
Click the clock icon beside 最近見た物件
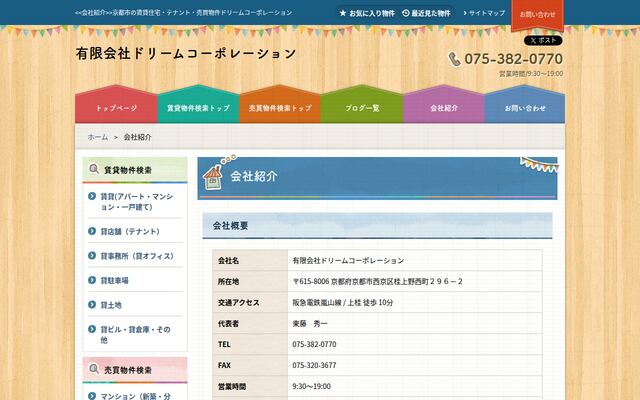(x=406, y=13)
